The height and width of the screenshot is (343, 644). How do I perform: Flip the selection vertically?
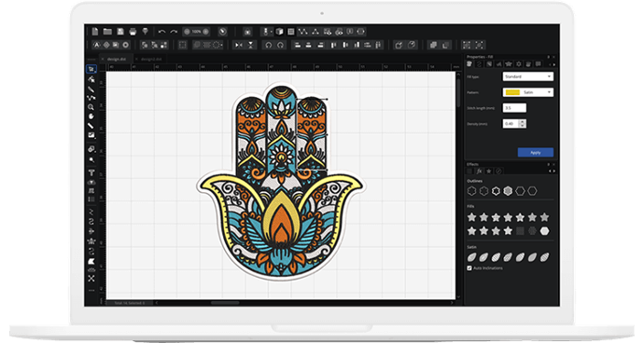click(250, 45)
